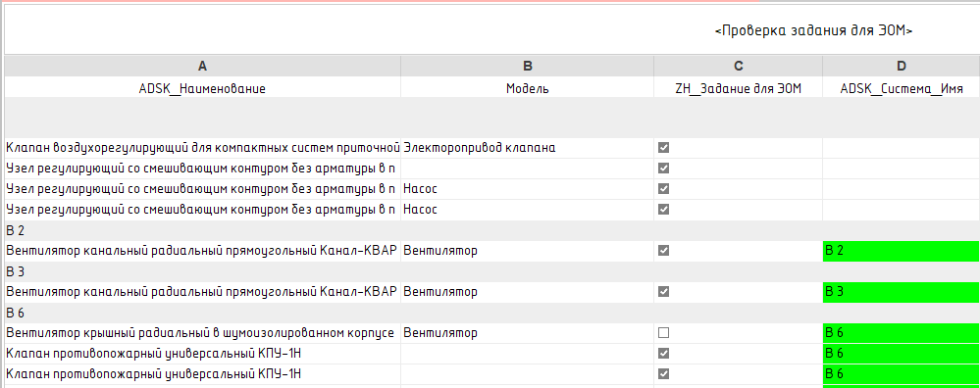Image resolution: width=980 pixels, height=388 pixels.
Task: Select column header A
Action: pyautogui.click(x=202, y=66)
